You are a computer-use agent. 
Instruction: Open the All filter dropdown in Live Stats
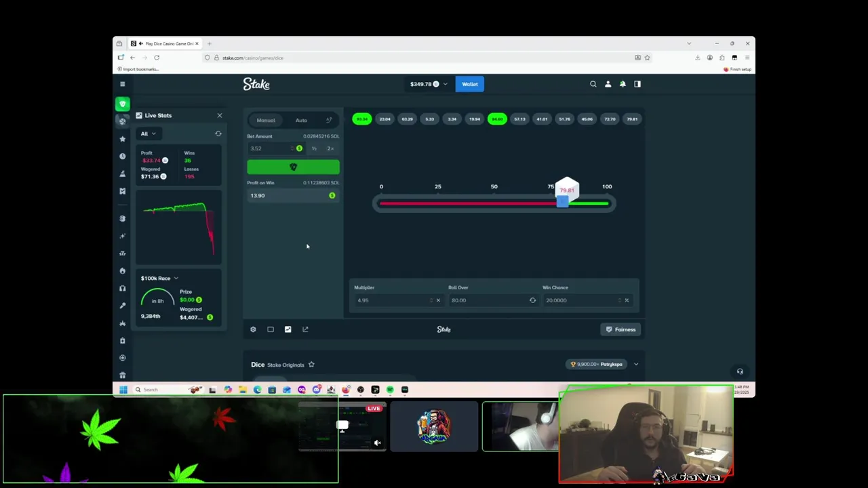(148, 134)
